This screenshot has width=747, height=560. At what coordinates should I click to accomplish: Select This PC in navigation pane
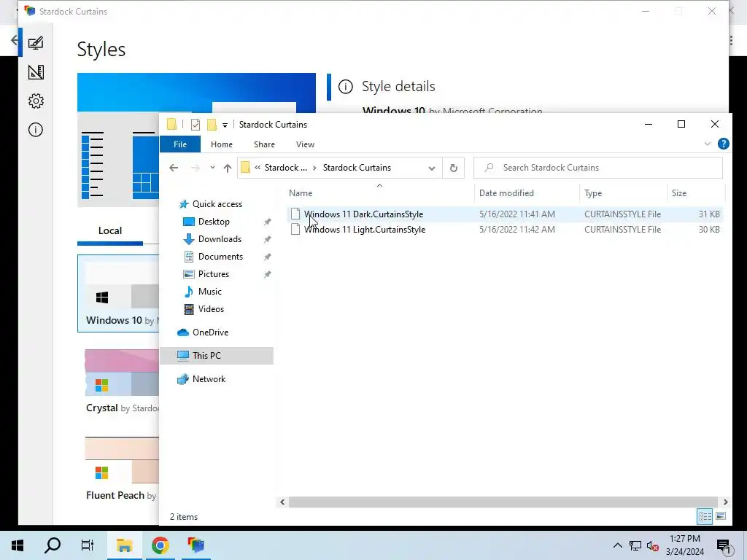[217, 356]
